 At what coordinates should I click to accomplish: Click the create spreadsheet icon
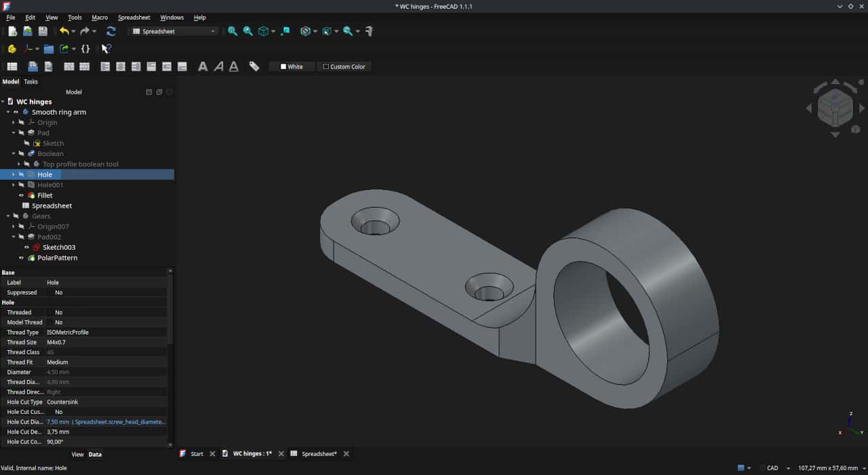click(x=12, y=66)
